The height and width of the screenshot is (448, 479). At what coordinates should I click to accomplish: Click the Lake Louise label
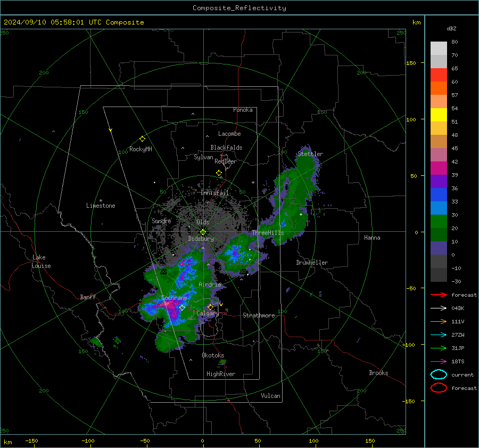41,262
